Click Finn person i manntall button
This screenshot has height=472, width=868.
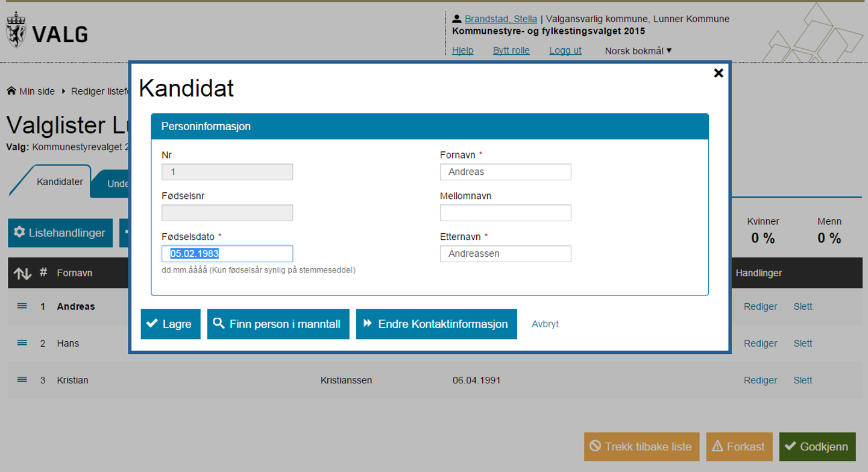278,324
